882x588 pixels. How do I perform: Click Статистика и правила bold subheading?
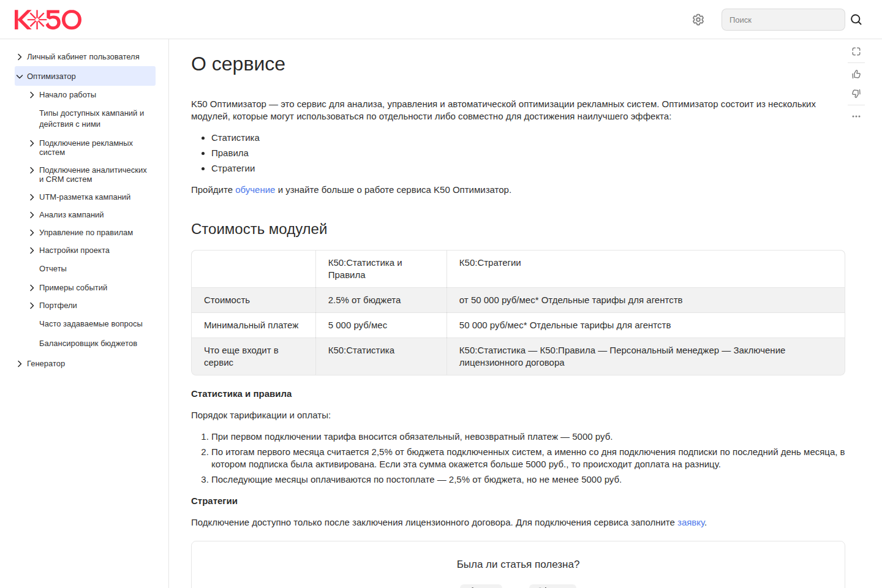coord(241,394)
